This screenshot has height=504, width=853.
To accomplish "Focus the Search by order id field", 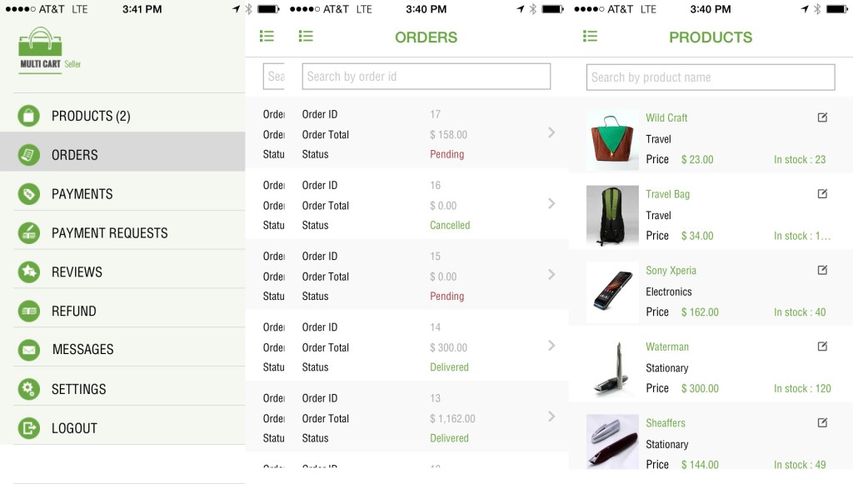I will [426, 77].
